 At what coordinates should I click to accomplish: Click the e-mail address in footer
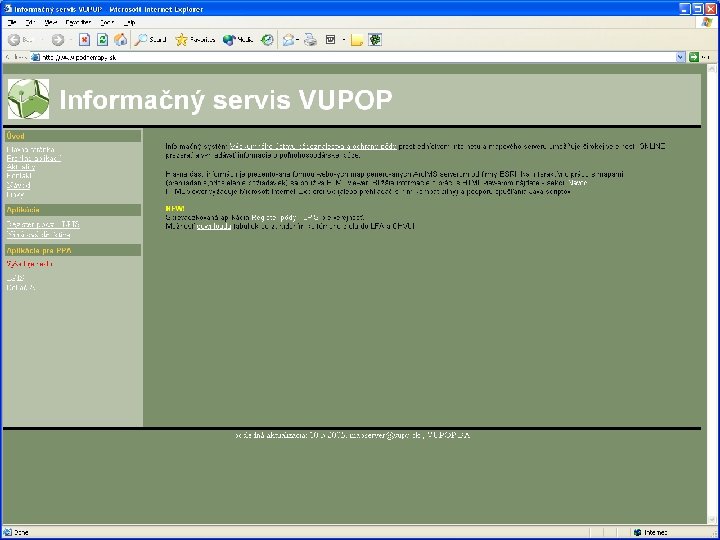pyautogui.click(x=386, y=435)
